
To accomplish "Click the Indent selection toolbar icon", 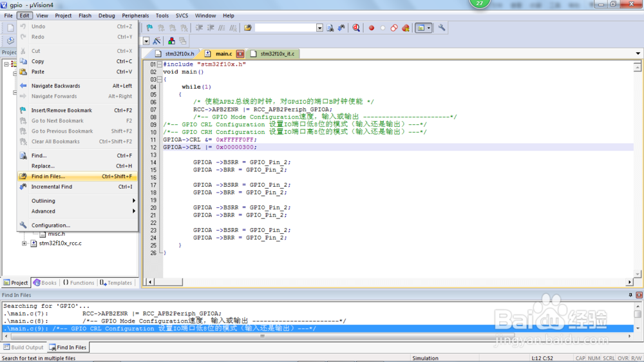I will [x=199, y=28].
